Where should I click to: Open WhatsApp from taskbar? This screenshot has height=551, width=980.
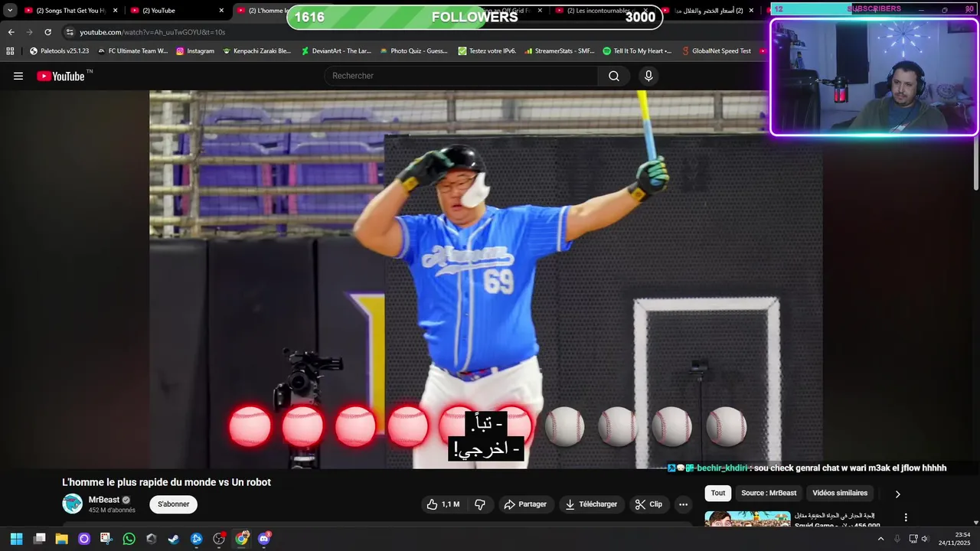(129, 539)
